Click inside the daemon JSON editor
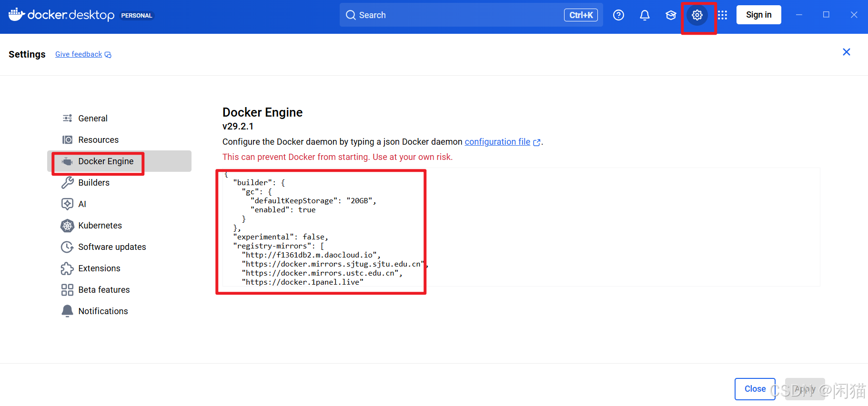The width and height of the screenshot is (868, 406). (x=521, y=228)
